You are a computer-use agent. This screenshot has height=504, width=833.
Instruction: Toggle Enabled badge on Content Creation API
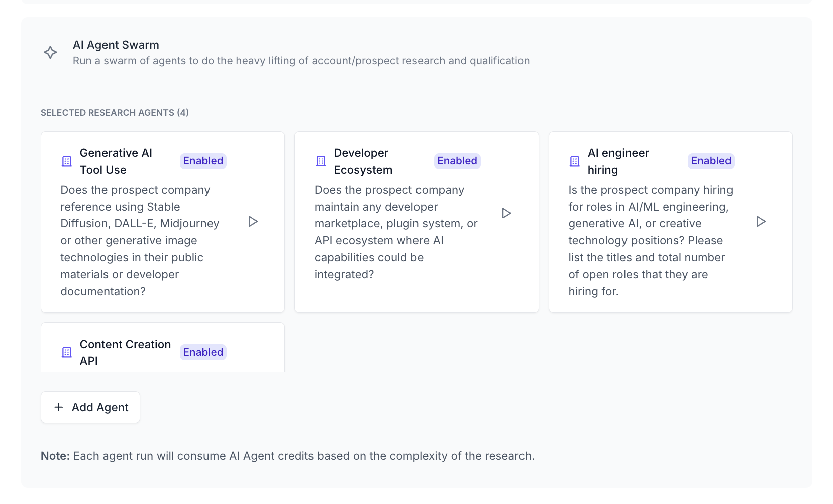click(203, 352)
